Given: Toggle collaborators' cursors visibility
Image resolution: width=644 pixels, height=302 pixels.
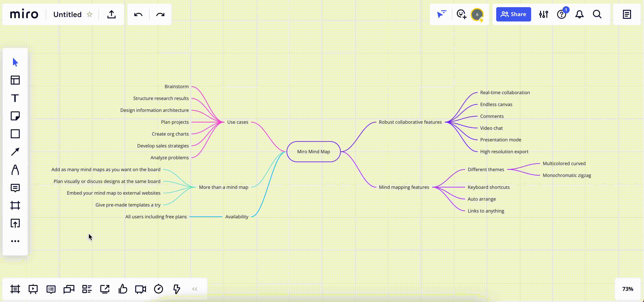Looking at the screenshot, I should pyautogui.click(x=442, y=14).
